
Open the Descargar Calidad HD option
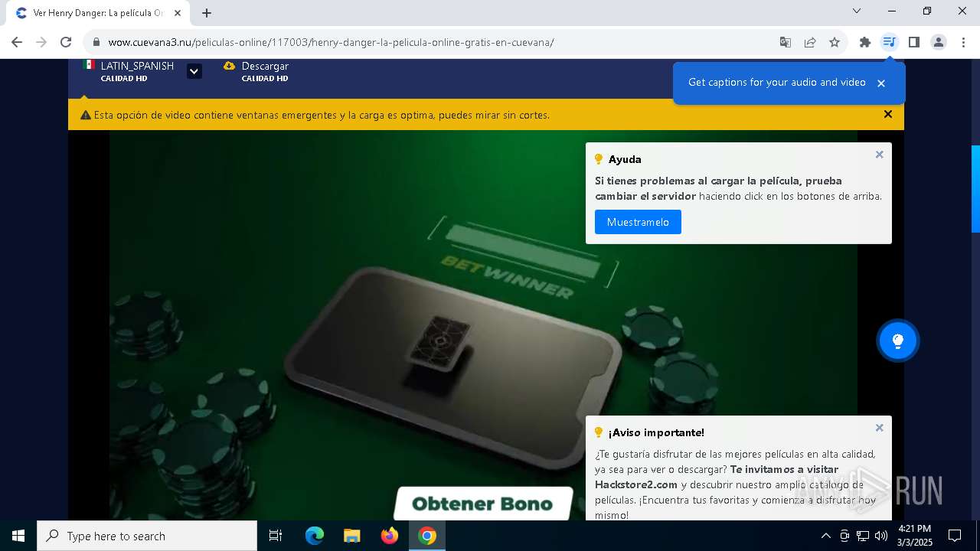point(256,71)
